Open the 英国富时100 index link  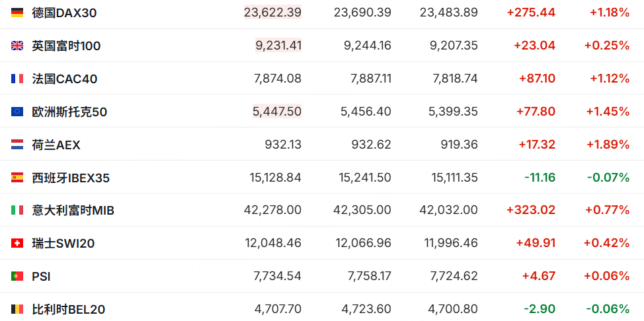point(66,46)
